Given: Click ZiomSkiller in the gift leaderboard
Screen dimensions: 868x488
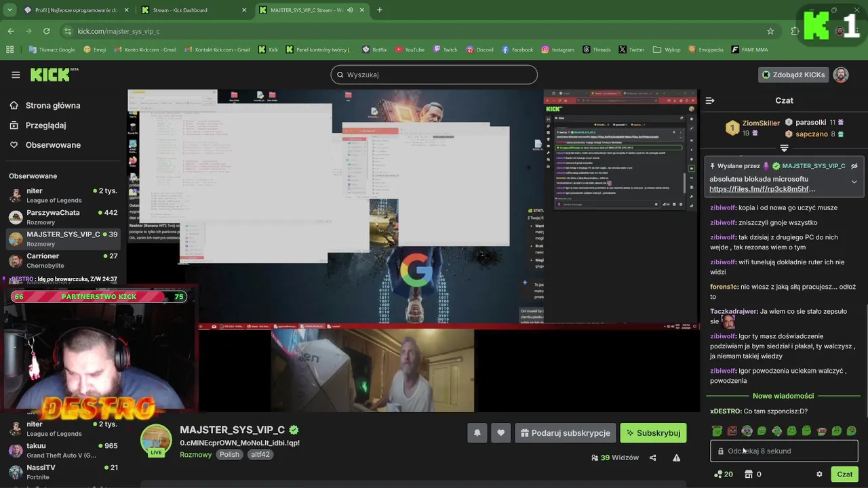Looking at the screenshot, I should point(761,123).
